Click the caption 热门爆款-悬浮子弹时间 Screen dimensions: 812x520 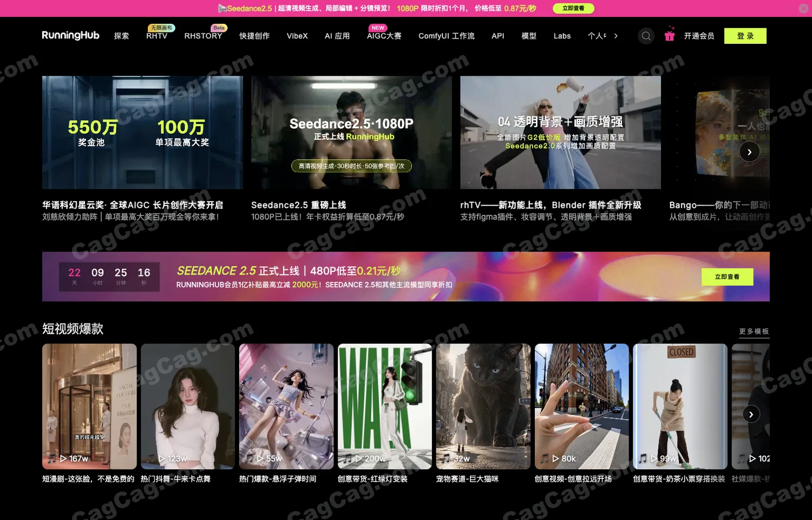(x=278, y=479)
